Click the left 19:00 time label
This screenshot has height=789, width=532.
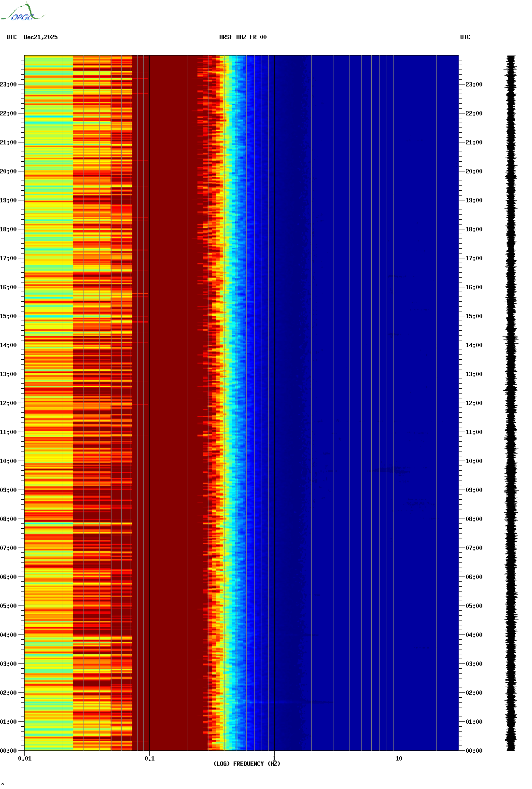click(x=8, y=200)
